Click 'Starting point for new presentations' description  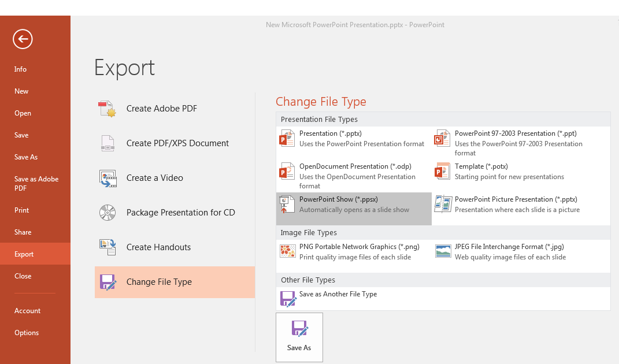pyautogui.click(x=509, y=177)
